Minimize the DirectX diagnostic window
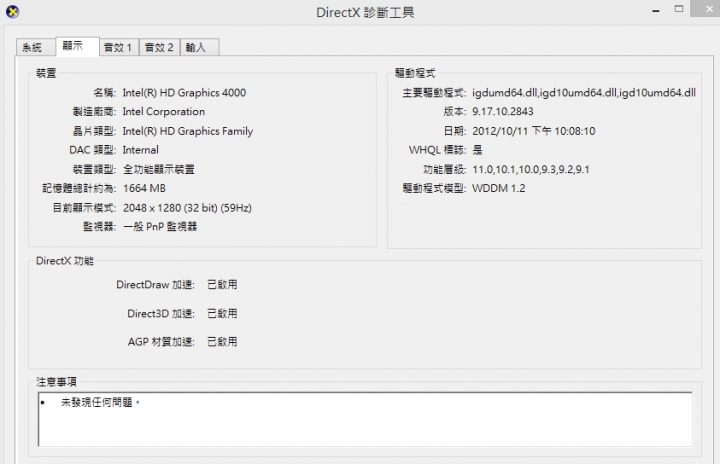720x464 pixels. tap(656, 10)
